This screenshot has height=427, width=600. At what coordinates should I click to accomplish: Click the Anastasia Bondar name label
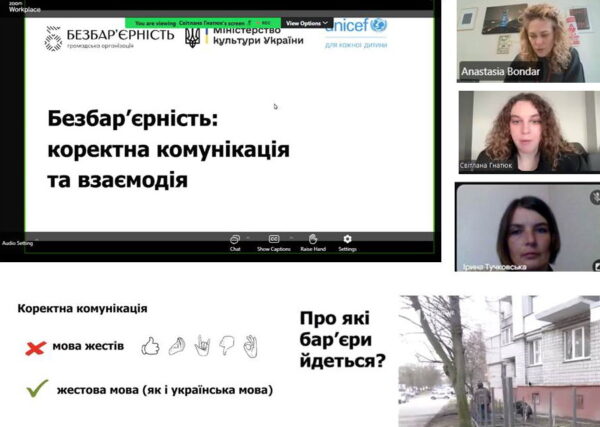tap(501, 72)
